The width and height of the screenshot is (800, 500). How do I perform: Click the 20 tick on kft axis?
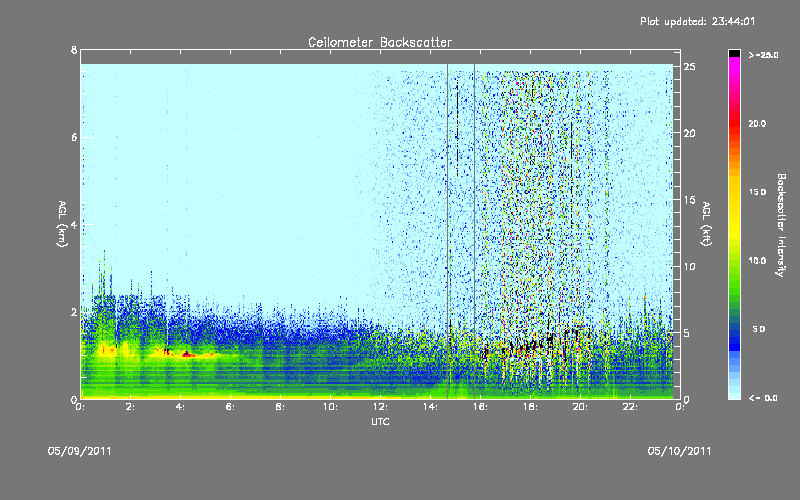[x=690, y=133]
